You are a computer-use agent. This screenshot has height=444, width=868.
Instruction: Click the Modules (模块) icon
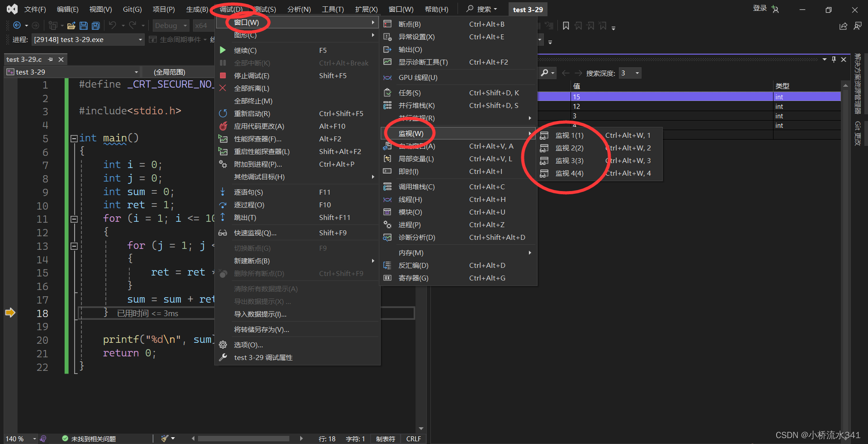tap(387, 212)
